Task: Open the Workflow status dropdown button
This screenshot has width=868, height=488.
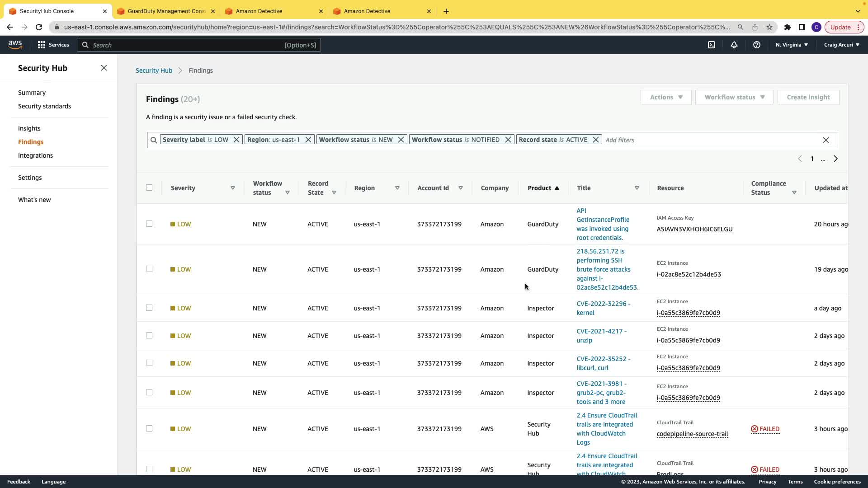Action: click(x=734, y=97)
